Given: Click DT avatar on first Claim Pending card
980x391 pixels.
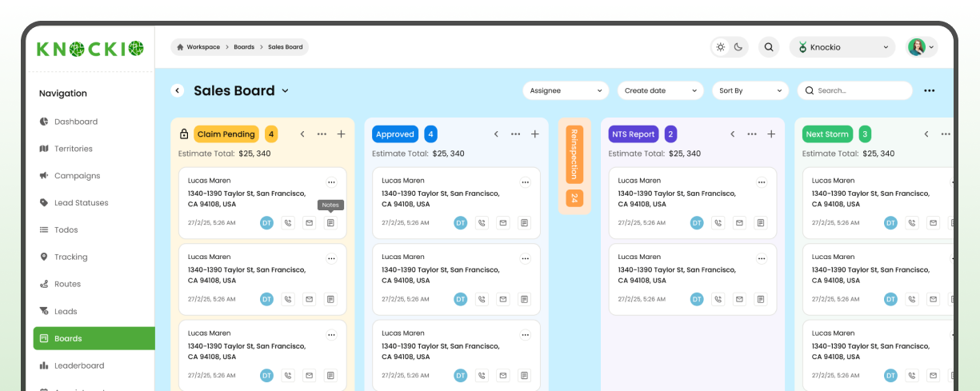Looking at the screenshot, I should (x=267, y=223).
